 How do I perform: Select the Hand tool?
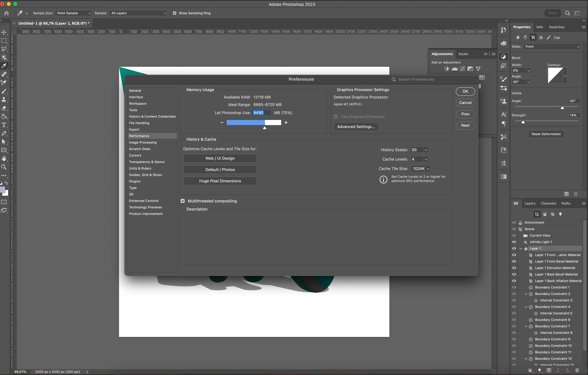tap(4, 159)
